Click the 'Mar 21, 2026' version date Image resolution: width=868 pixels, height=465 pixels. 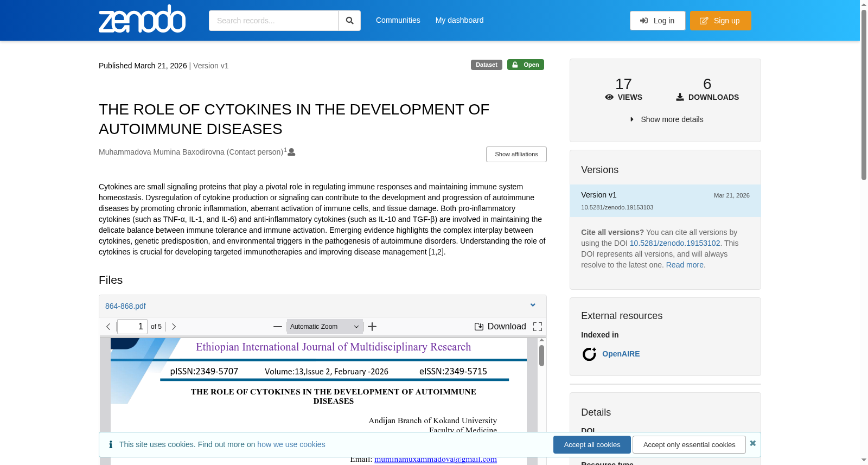[731, 195]
